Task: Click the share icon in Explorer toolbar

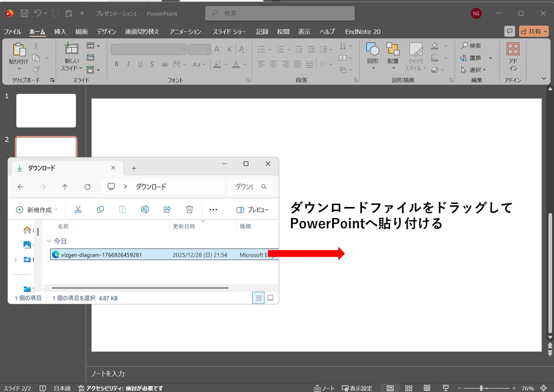Action: 167,209
